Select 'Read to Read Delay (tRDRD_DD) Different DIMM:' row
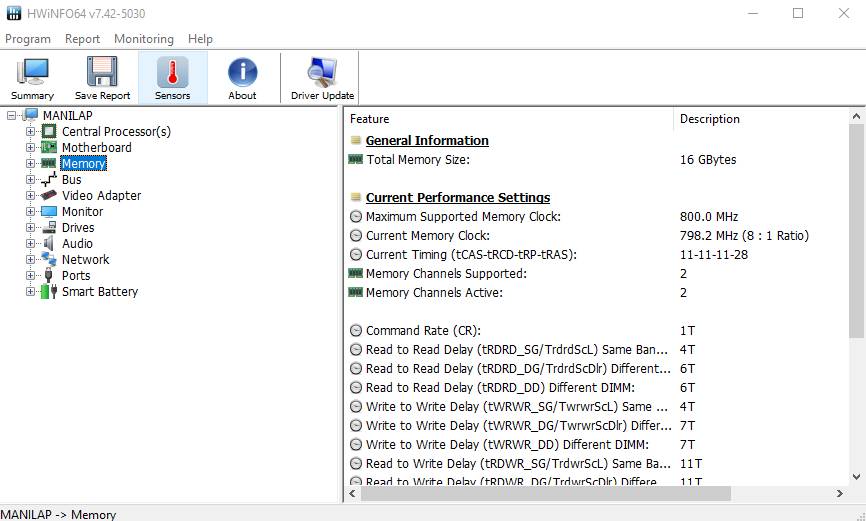The image size is (866, 521). pos(500,388)
